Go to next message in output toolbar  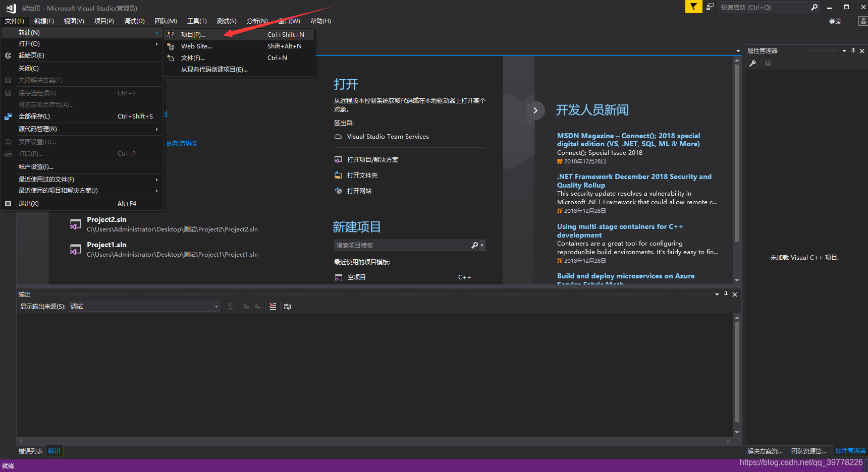click(257, 306)
